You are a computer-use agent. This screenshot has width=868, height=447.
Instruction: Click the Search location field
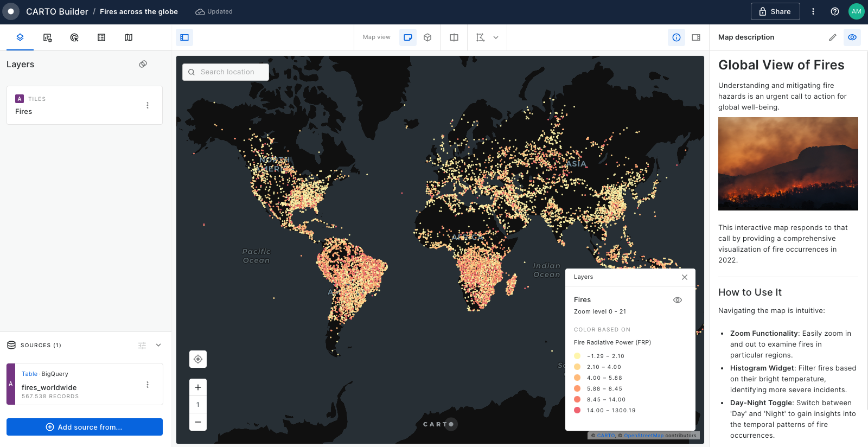pyautogui.click(x=226, y=72)
